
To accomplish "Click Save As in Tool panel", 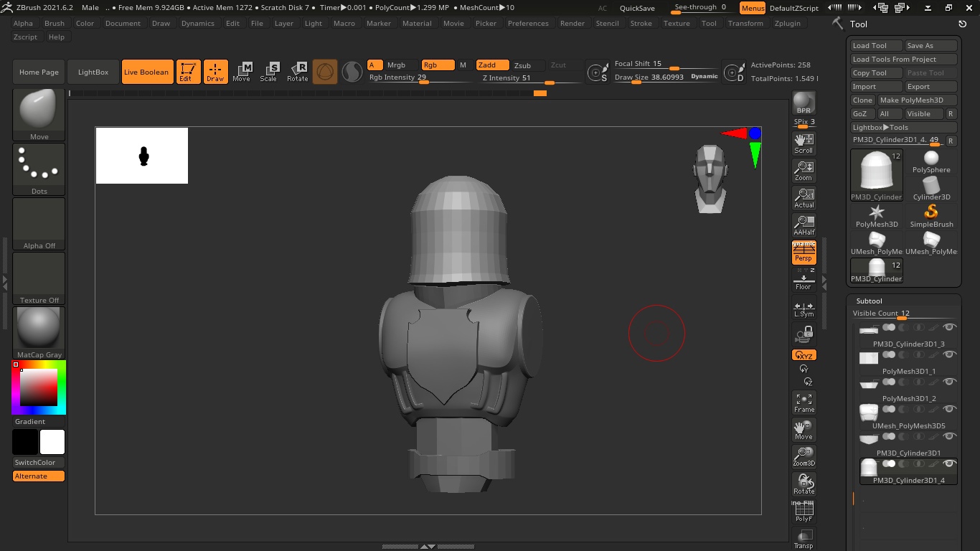I will point(931,45).
